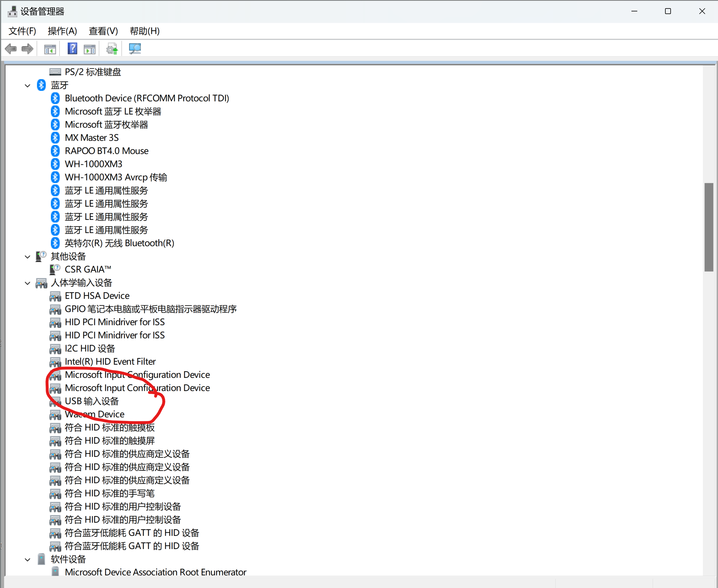Click the update driver toolbar icon
This screenshot has height=588, width=718.
pos(112,49)
